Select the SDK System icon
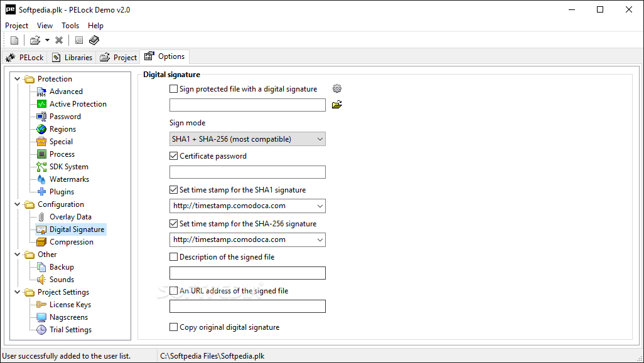The height and width of the screenshot is (363, 644). (x=41, y=167)
